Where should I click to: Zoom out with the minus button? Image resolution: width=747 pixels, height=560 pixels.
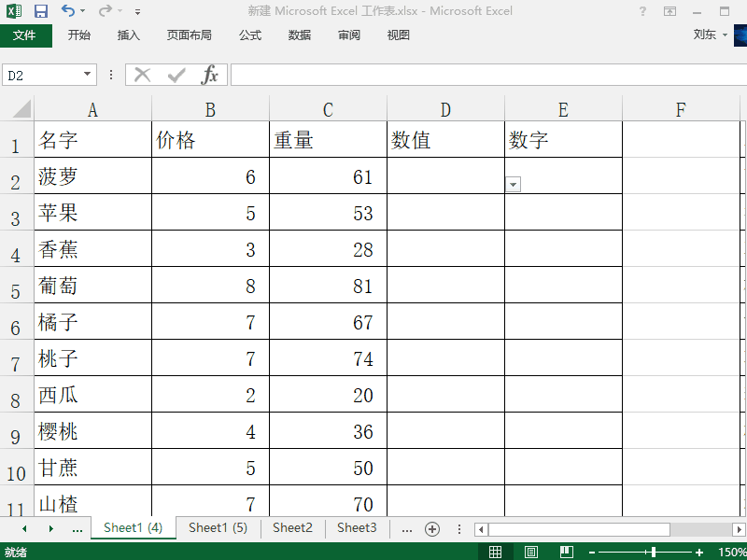coord(592,553)
